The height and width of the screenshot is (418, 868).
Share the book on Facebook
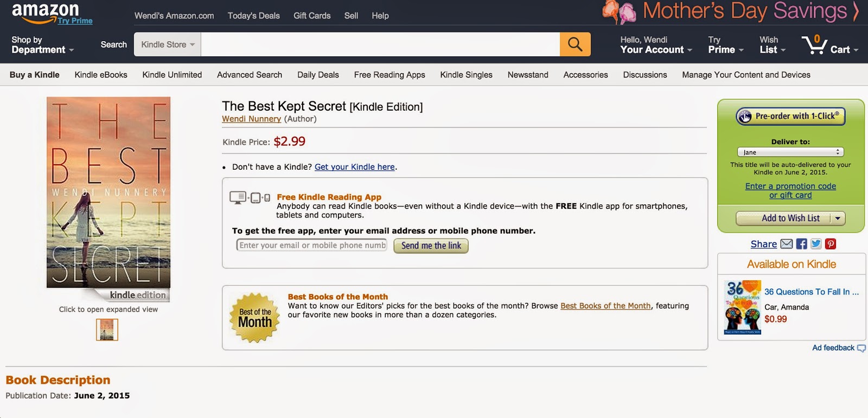coord(801,244)
